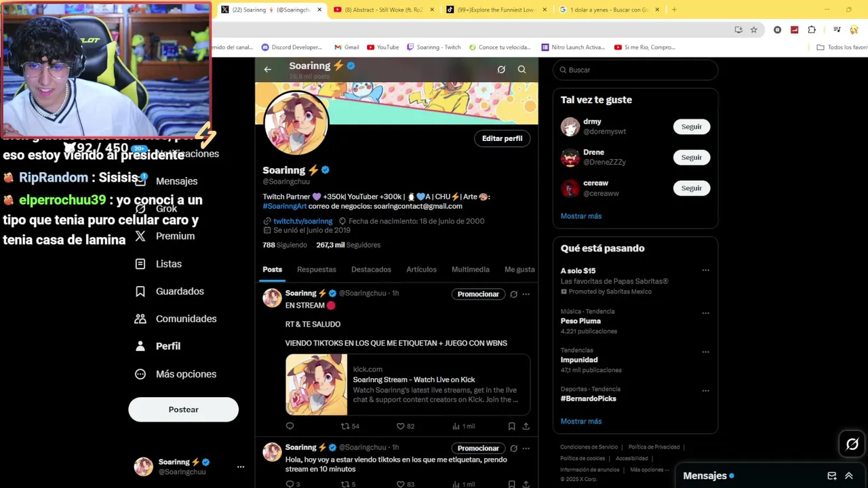
Task: Open Comunidades in the sidebar
Action: 176,319
